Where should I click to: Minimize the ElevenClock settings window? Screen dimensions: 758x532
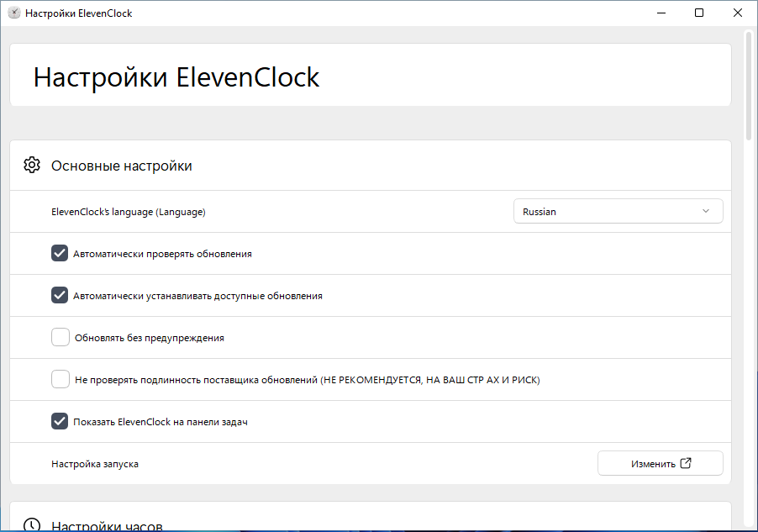[x=661, y=13]
